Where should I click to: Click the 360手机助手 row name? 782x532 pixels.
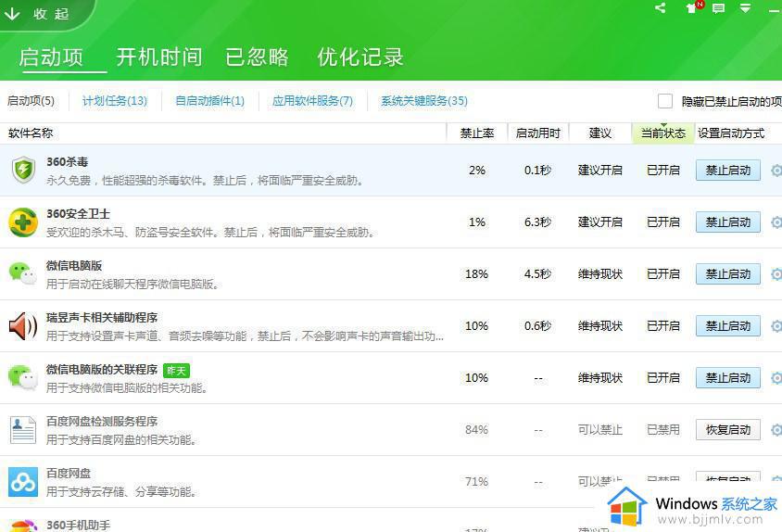tap(79, 525)
